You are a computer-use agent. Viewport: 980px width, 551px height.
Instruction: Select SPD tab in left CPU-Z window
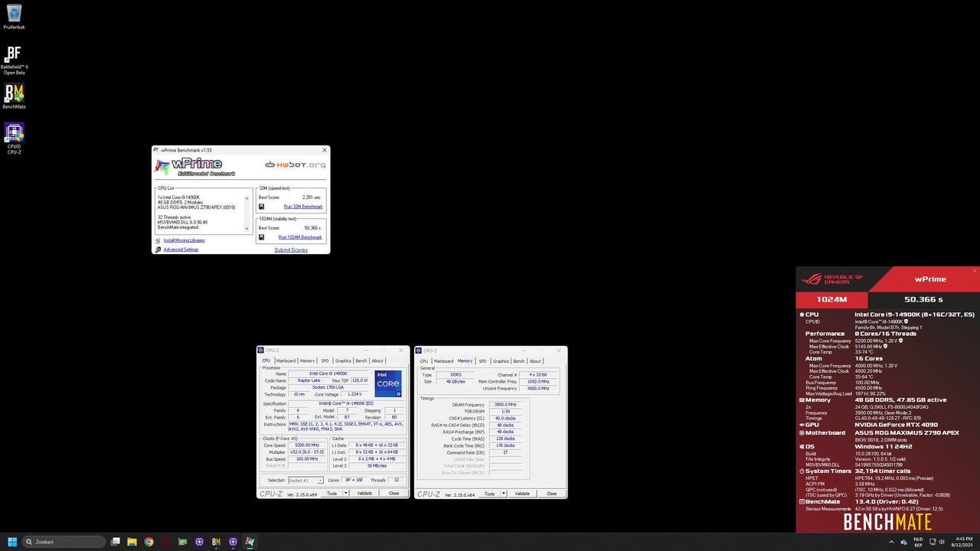[325, 360]
